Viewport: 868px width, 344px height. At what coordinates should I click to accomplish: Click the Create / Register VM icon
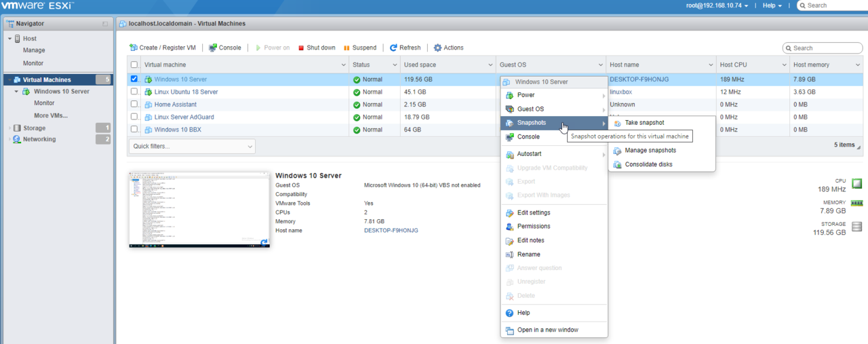133,47
